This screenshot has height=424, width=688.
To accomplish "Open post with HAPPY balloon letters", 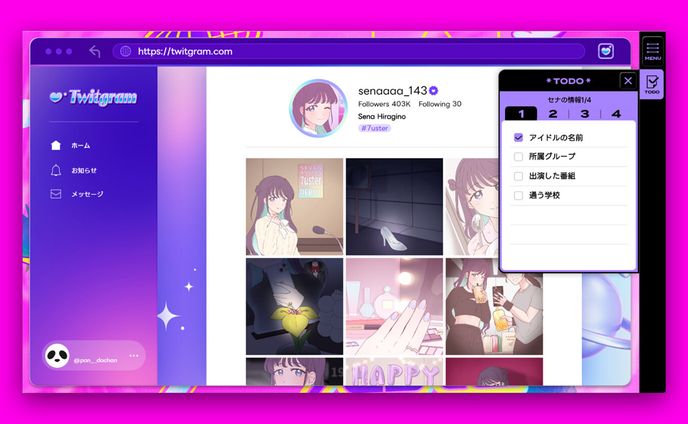I will [x=394, y=372].
